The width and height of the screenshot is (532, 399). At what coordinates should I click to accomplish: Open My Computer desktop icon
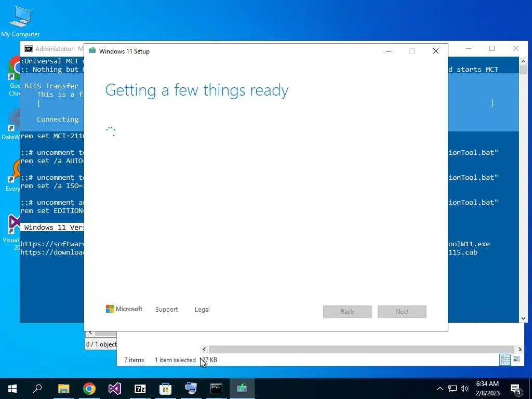(20, 21)
